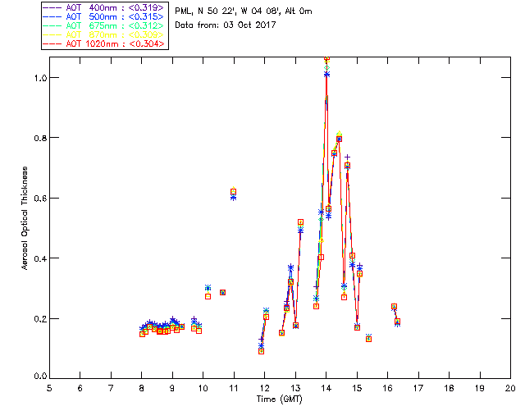
Task: Click the AOT 870nm legend entry
Action: coord(104,34)
